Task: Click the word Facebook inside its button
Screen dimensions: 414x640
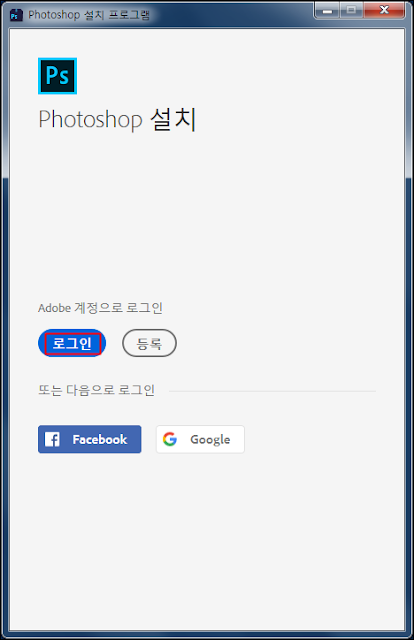Action: (100, 439)
